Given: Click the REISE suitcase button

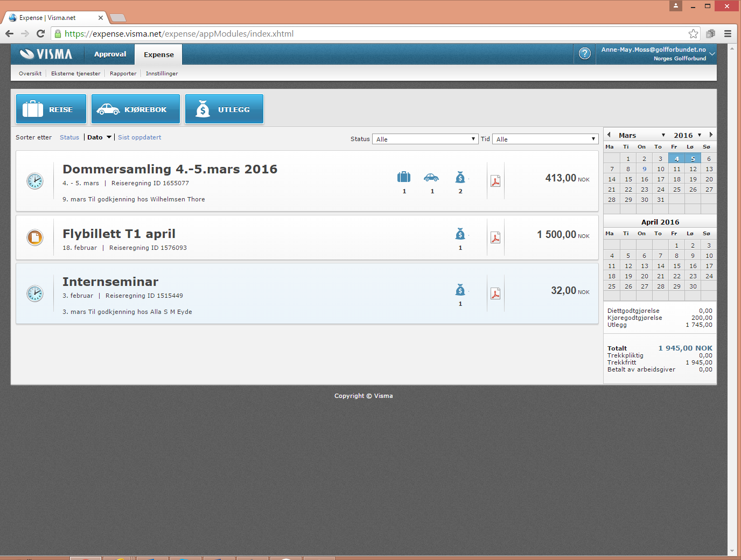Looking at the screenshot, I should 51,109.
